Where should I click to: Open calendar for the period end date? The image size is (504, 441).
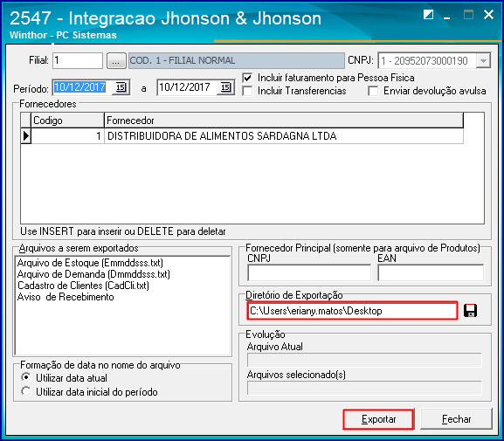(x=226, y=87)
